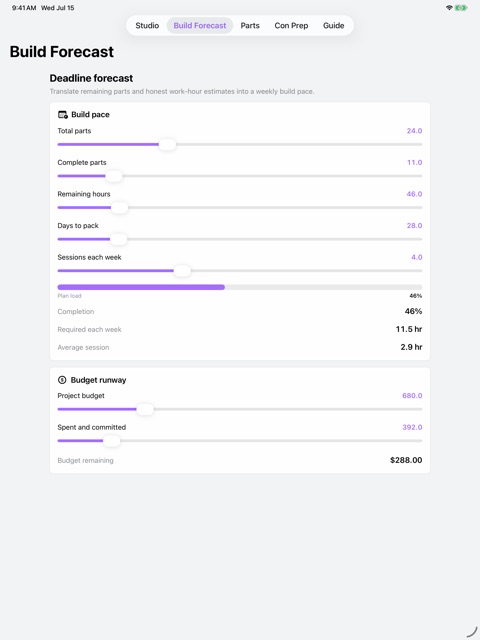Click the Budget runway dollar icon
Image resolution: width=480 pixels, height=640 pixels.
(62, 380)
